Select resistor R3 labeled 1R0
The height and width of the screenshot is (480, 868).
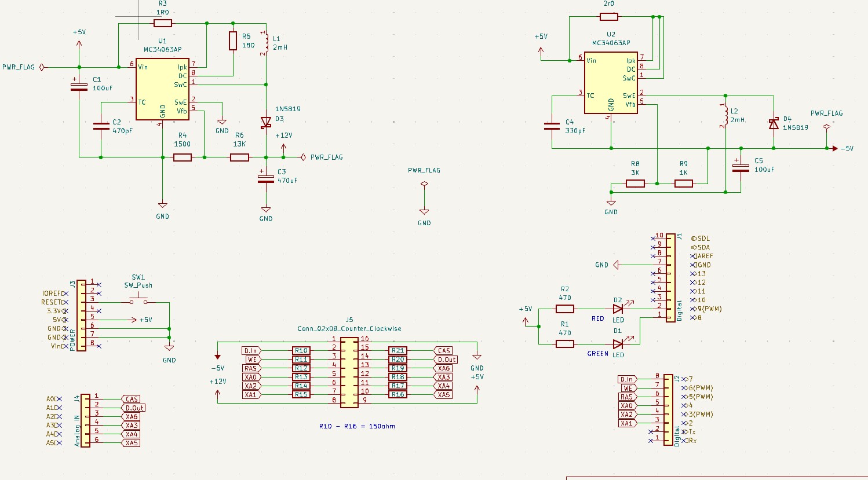click(x=163, y=23)
